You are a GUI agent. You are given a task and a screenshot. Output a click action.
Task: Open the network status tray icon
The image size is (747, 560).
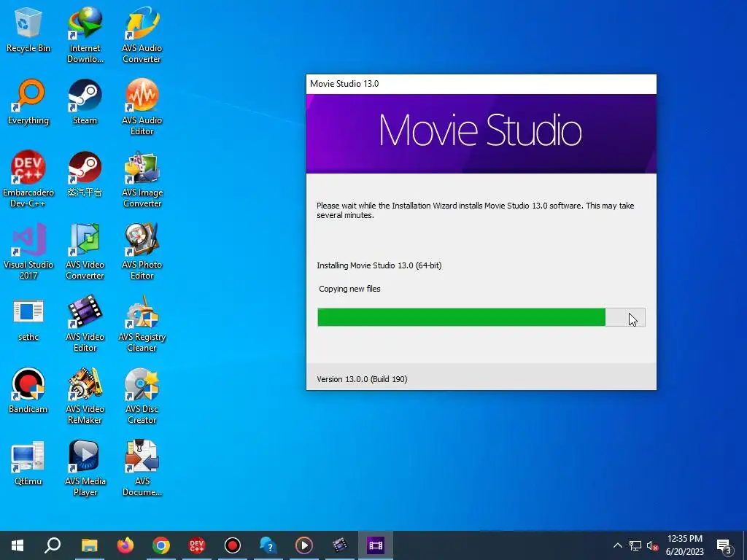[635, 545]
